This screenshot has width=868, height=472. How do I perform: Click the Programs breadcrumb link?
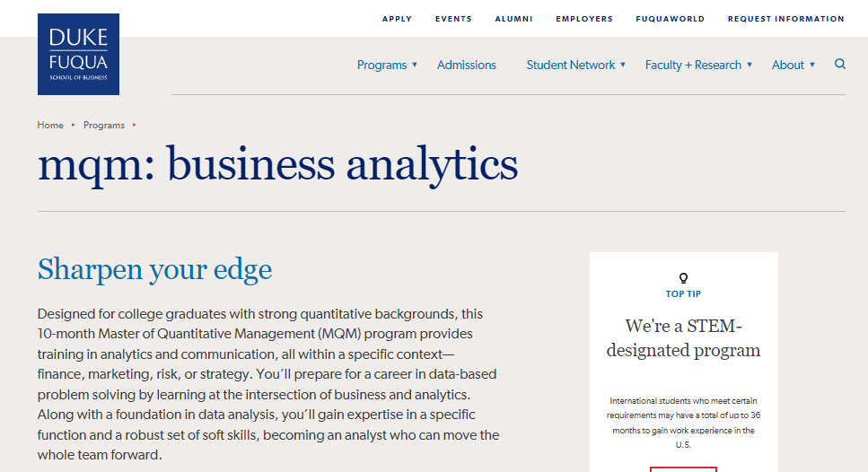[104, 125]
